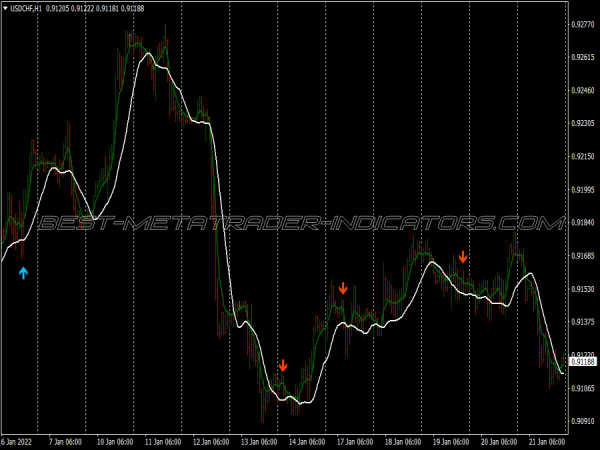Click the blue up arrow buy signal
600x450 pixels.
pos(24,272)
